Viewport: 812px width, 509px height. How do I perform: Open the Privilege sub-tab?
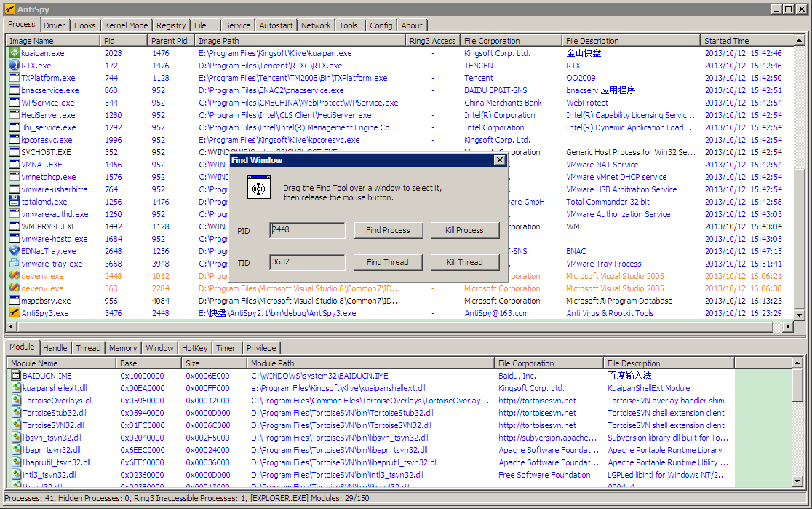tap(260, 348)
